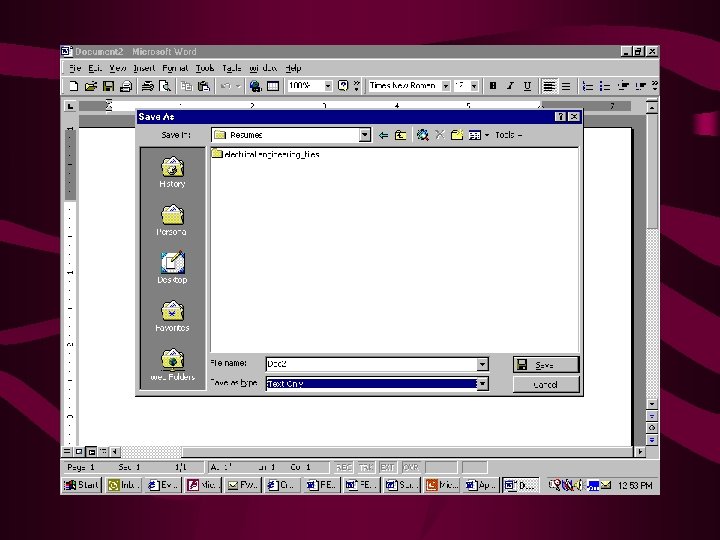Click the Increase Indent icon
Image resolution: width=720 pixels, height=540 pixels.
click(641, 86)
